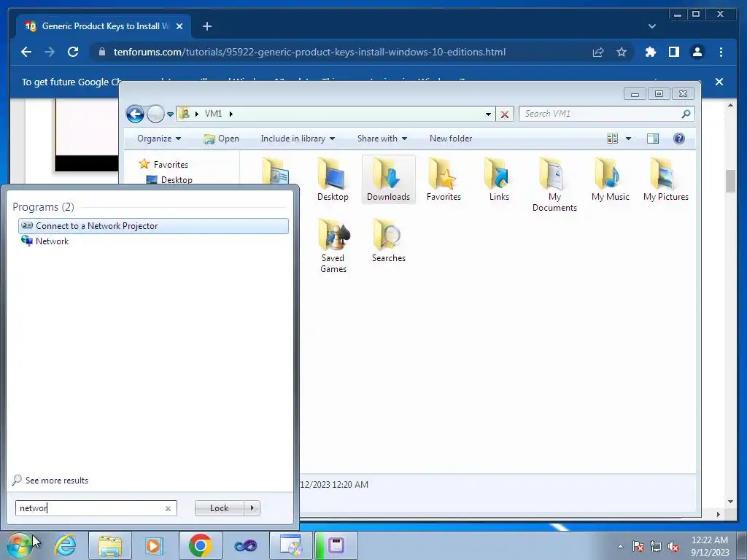
Task: Switch to Generic Product Keys Chrome tab
Action: [x=104, y=26]
